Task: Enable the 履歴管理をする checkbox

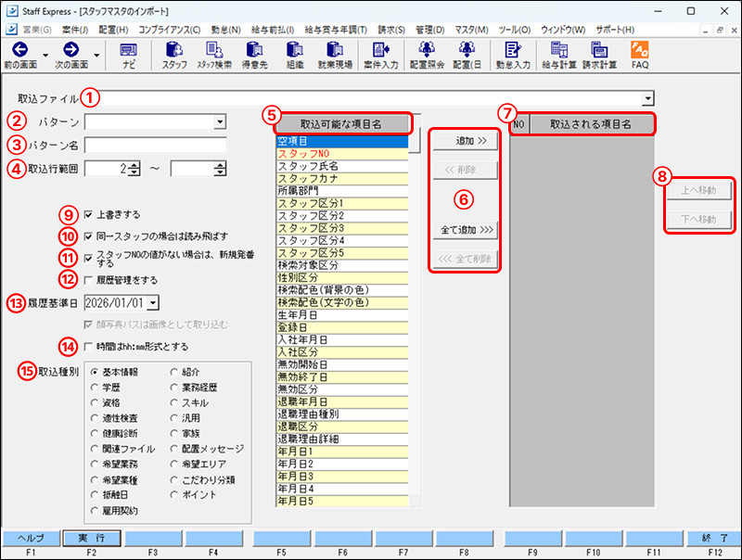Action: [x=88, y=281]
